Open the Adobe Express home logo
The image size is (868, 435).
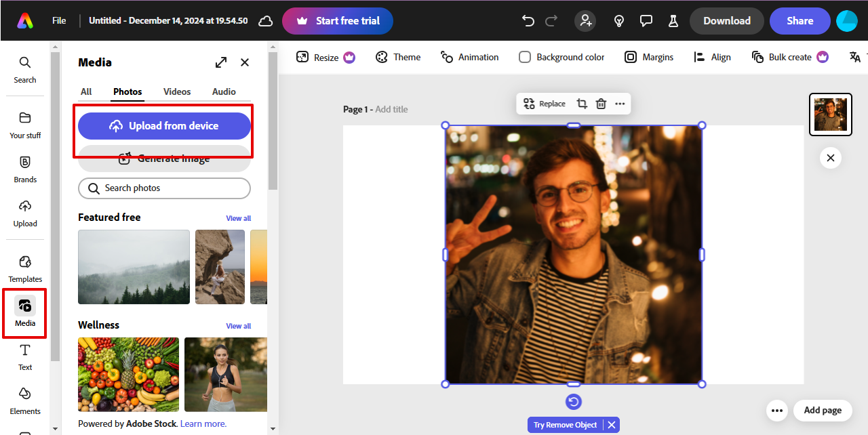tap(25, 21)
